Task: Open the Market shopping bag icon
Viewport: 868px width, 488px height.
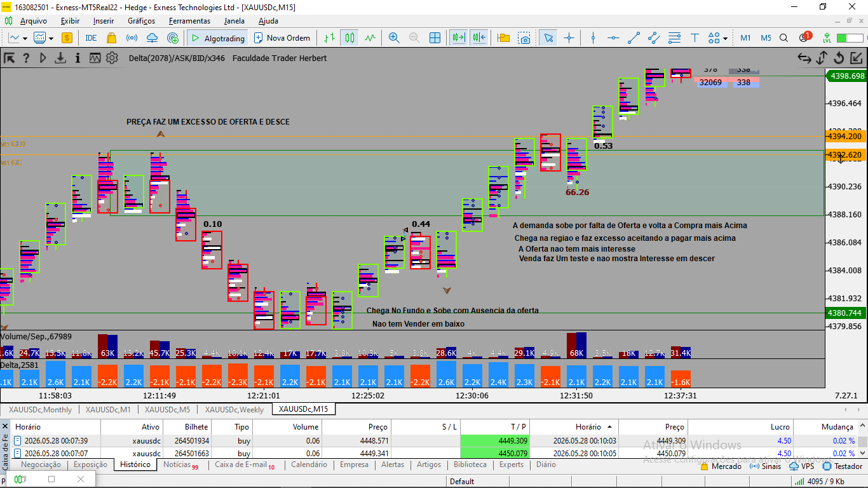Action: [112, 38]
